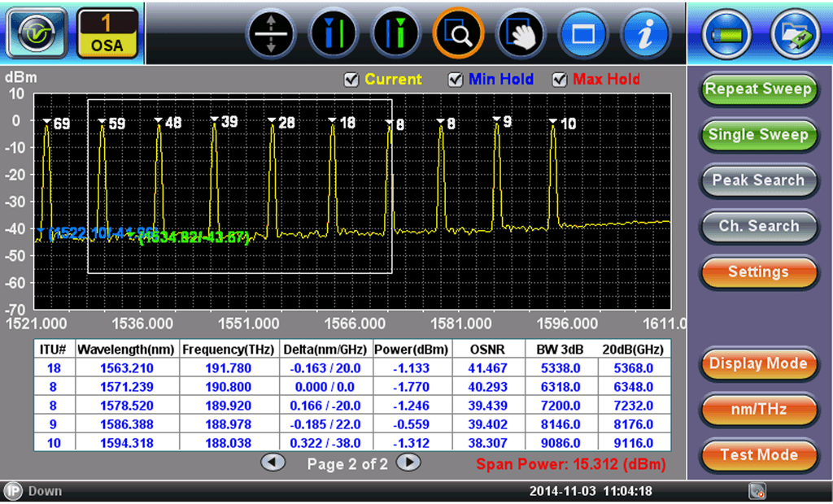
Task: Open the VeEX home logo button
Action: coord(37,33)
